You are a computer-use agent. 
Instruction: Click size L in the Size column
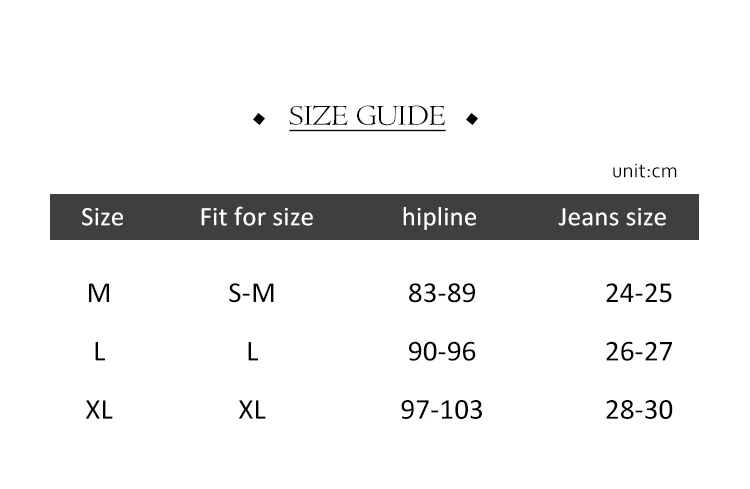[99, 352]
